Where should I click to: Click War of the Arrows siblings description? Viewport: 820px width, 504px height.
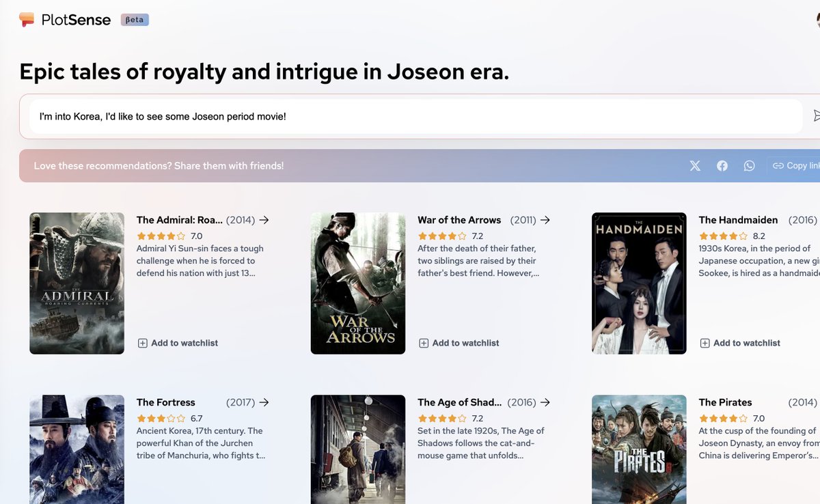tap(478, 261)
